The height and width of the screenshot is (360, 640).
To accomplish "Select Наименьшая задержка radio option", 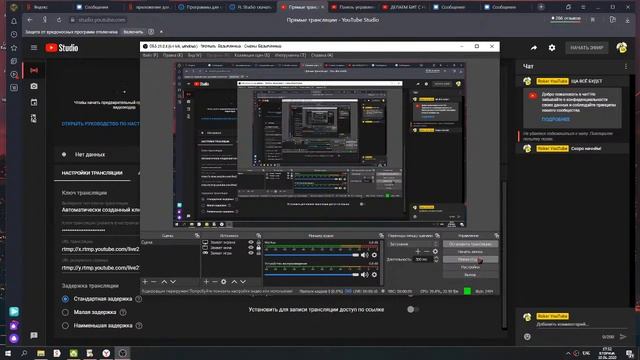I will tap(65, 326).
